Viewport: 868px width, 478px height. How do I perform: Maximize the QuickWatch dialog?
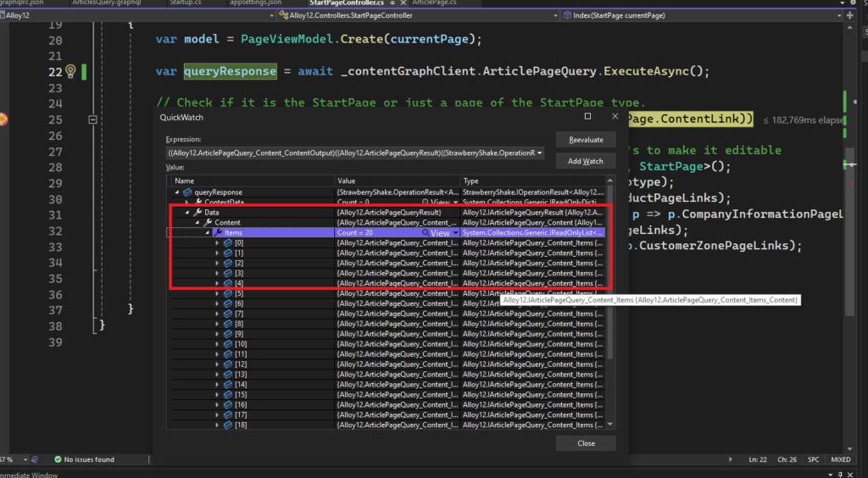coord(588,116)
